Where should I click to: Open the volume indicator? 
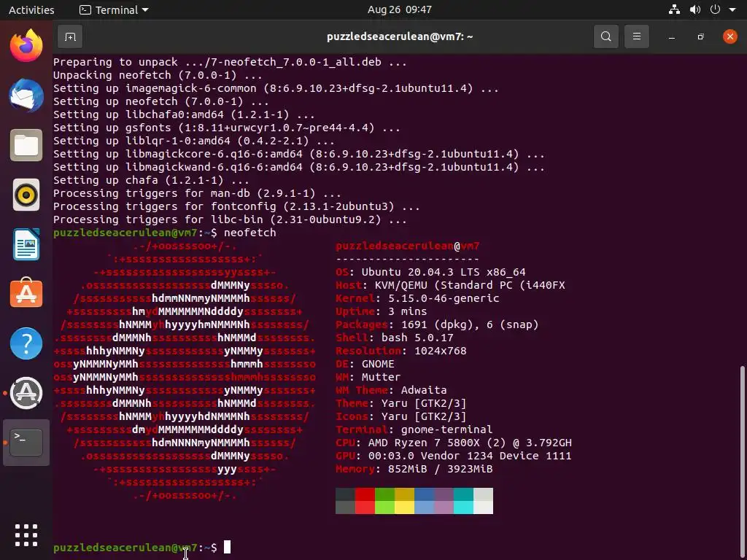(x=695, y=9)
